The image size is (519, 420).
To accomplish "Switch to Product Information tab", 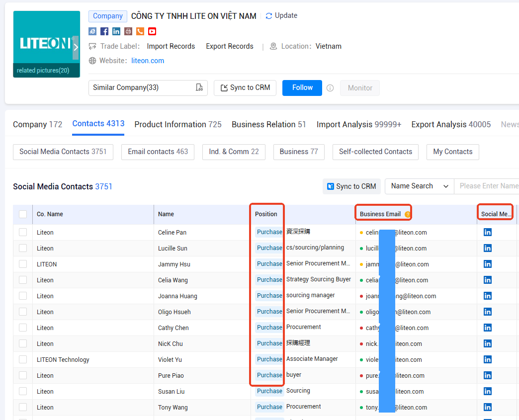I will pos(178,124).
